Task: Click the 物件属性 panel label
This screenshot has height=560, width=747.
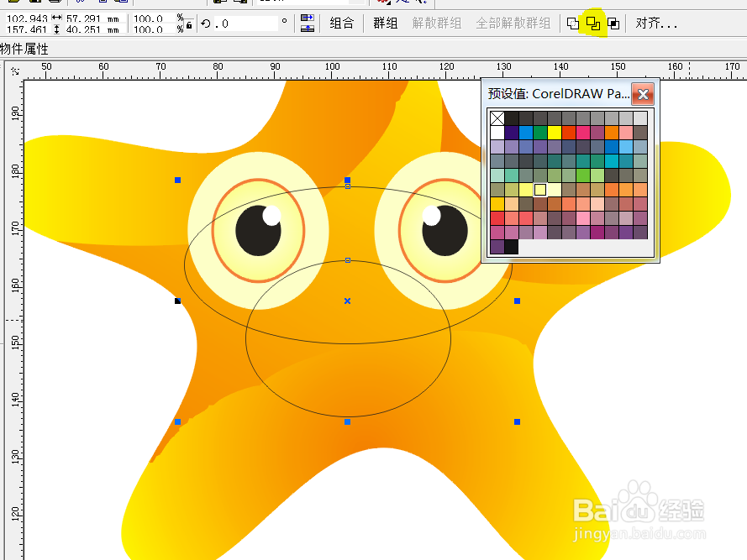Action: [x=23, y=49]
